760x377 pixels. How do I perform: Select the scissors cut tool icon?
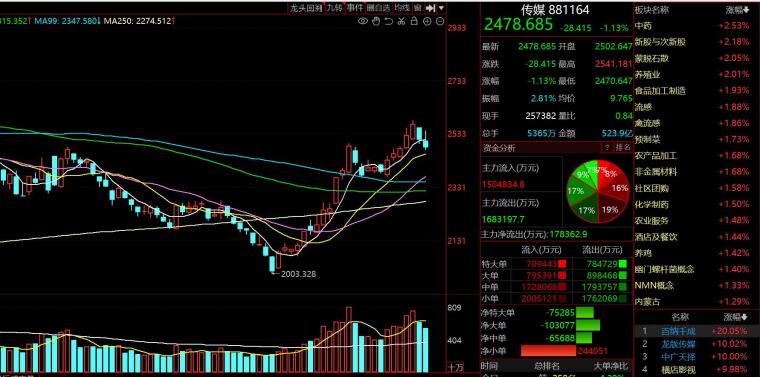pyautogui.click(x=401, y=21)
